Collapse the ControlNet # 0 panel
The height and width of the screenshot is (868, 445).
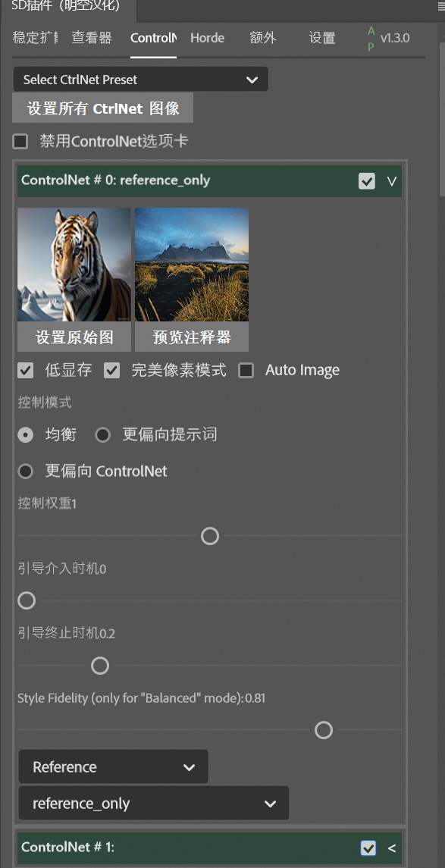tap(391, 181)
